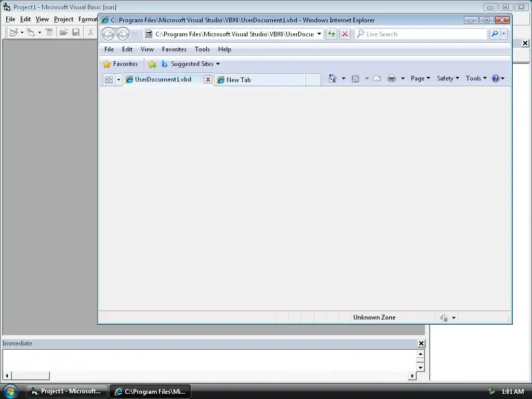Click the Favorites star button
Image resolution: width=532 pixels, height=399 pixels.
(x=121, y=64)
